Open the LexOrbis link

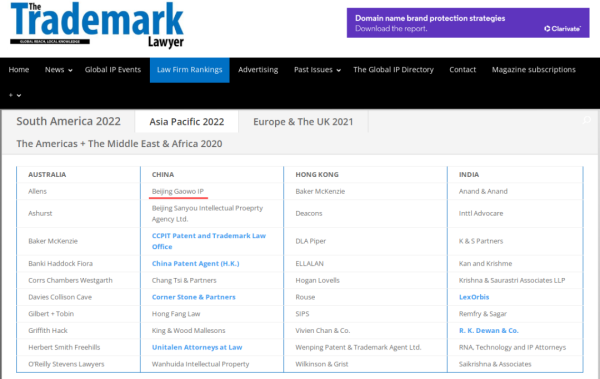click(x=474, y=297)
